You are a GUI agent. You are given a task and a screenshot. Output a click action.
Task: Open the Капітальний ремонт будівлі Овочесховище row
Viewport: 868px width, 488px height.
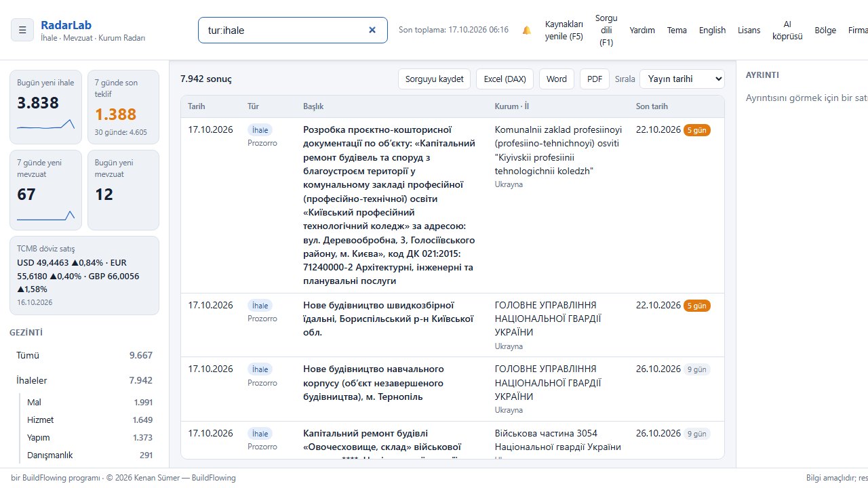452,440
